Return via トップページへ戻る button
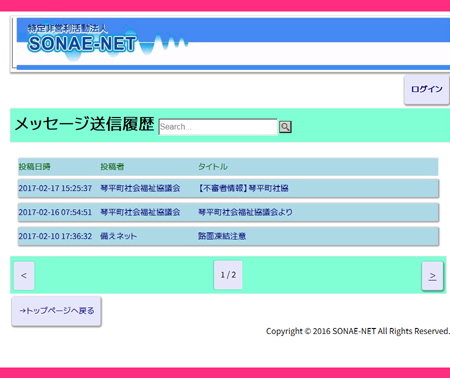Image resolution: width=450 pixels, height=378 pixels. pos(56,311)
